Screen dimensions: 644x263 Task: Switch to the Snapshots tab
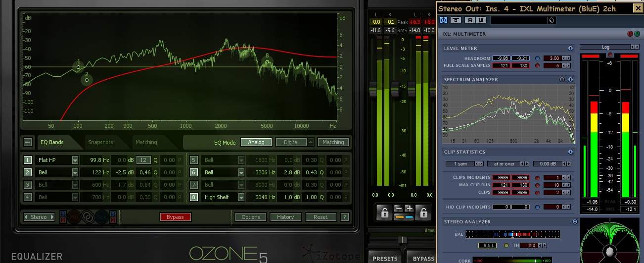pyautogui.click(x=100, y=142)
